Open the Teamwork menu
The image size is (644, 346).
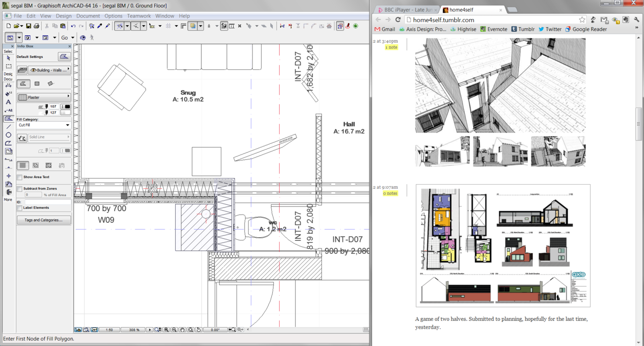tap(139, 16)
